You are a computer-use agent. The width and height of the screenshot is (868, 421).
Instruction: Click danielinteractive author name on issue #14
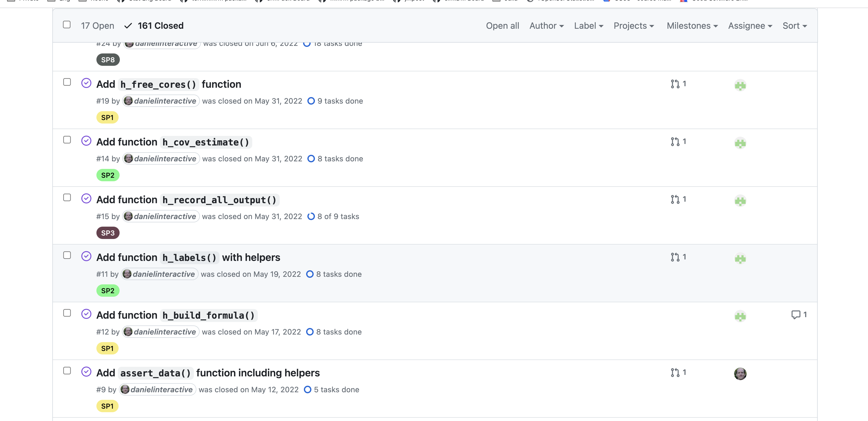[x=165, y=159]
